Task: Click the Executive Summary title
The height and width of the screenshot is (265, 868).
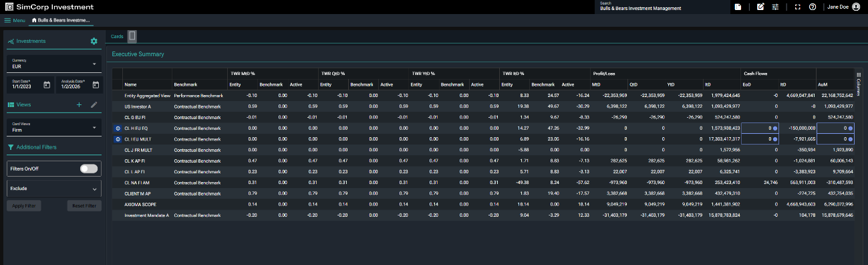Action: tap(138, 54)
